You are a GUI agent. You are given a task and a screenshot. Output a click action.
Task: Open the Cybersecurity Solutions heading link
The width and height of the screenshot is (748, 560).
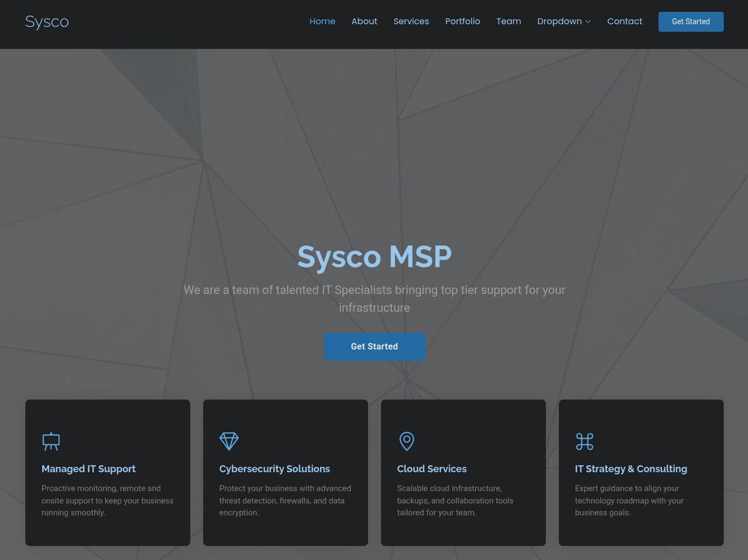274,469
